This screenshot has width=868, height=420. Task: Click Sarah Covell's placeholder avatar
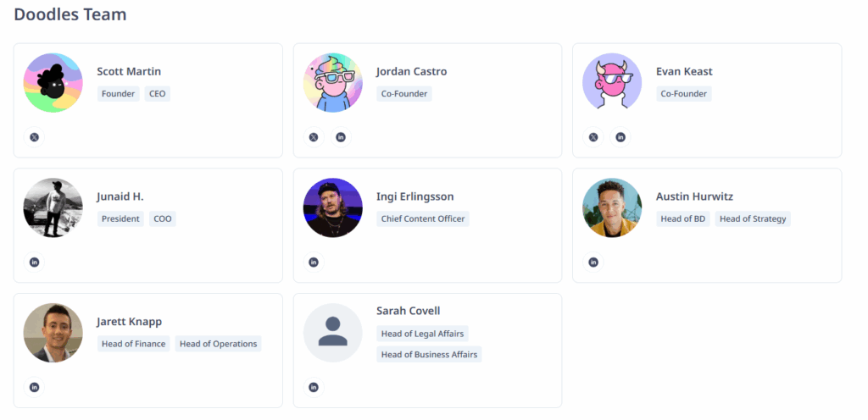pos(333,333)
